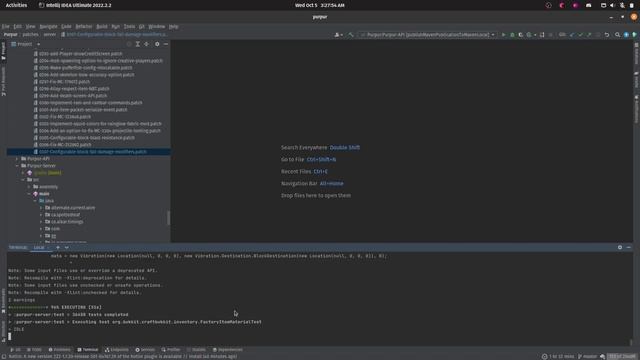The height and width of the screenshot is (360, 640).
Task: Click Git push arrow icon
Action: [589, 35]
